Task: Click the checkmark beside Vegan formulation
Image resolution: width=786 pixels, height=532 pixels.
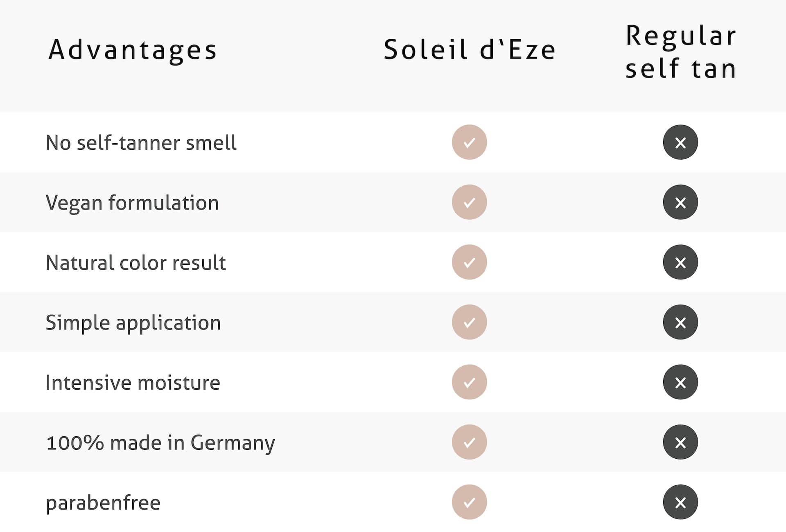Action: [469, 202]
